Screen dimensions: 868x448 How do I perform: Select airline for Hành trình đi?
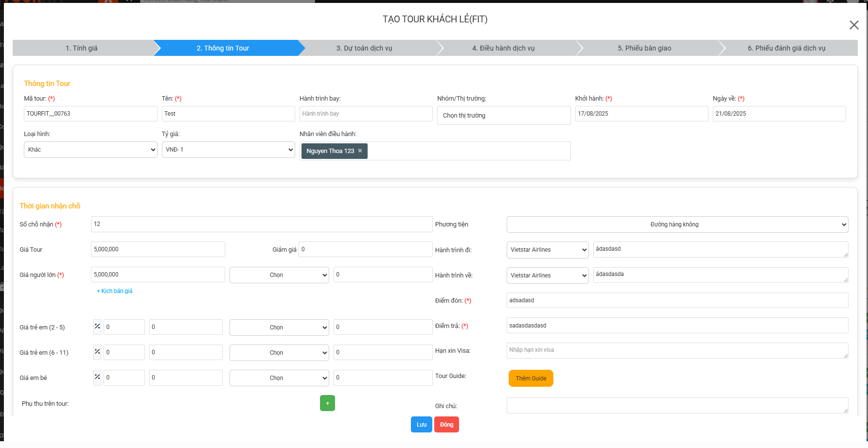click(547, 250)
